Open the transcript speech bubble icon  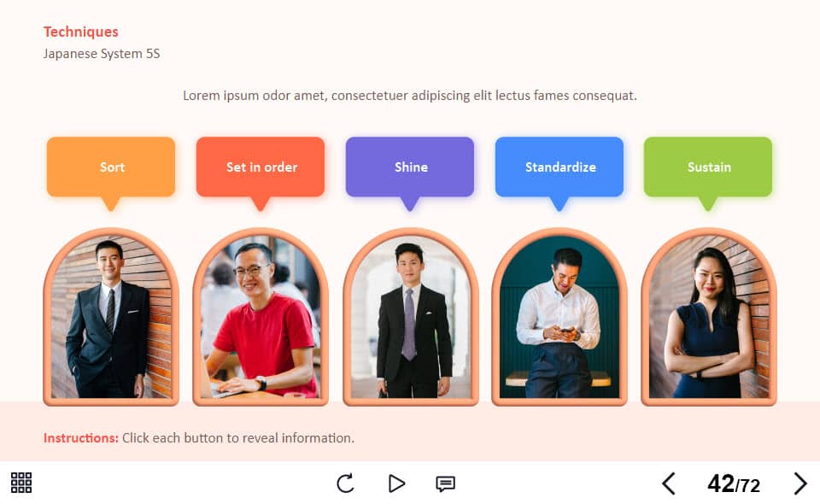point(446,484)
